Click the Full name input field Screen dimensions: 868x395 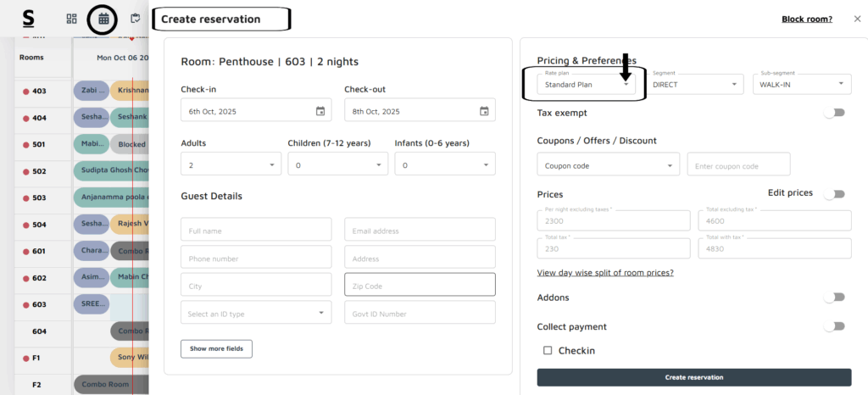tap(256, 230)
